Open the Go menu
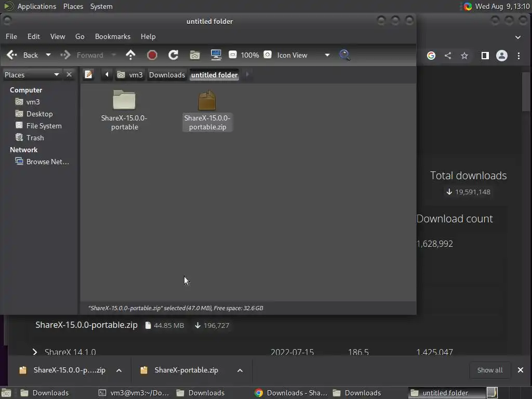The width and height of the screenshot is (532, 399). coord(79,36)
